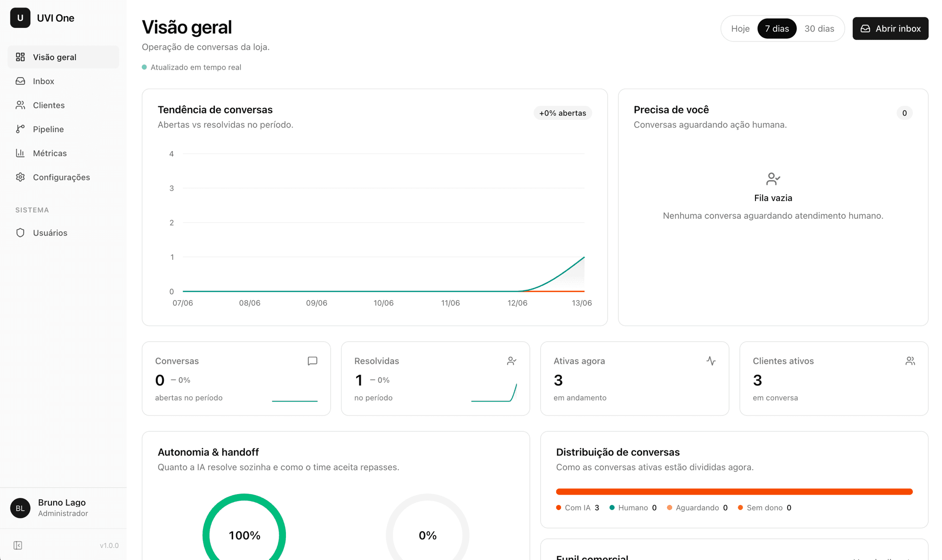Click the activity pulse icon on Ativas agora
Screen dimensions: 942x560
[711, 361]
